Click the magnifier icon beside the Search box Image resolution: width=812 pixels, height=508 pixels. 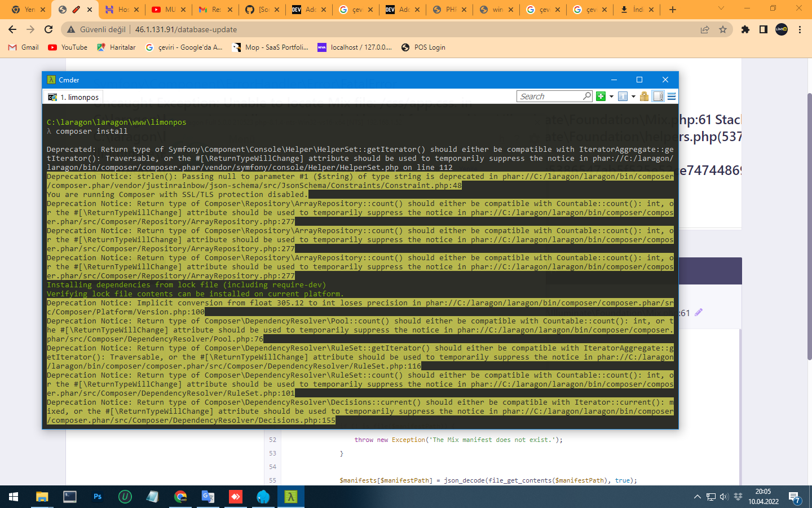pyautogui.click(x=587, y=96)
